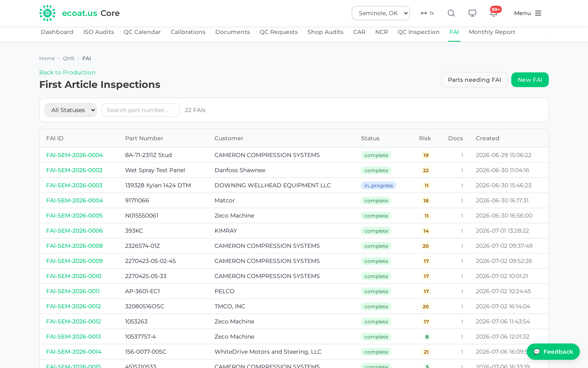Open FAI-SEM-2026-0013 link

[x=74, y=337]
